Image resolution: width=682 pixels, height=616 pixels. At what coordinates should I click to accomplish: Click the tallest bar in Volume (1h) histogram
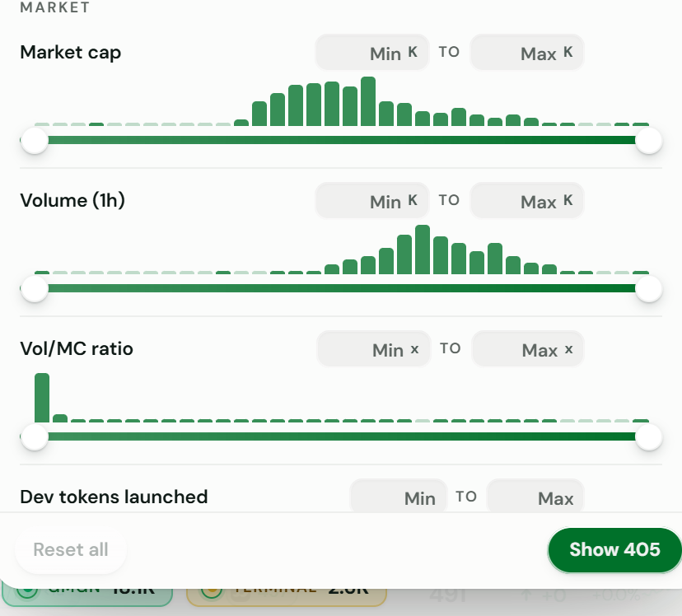point(423,250)
